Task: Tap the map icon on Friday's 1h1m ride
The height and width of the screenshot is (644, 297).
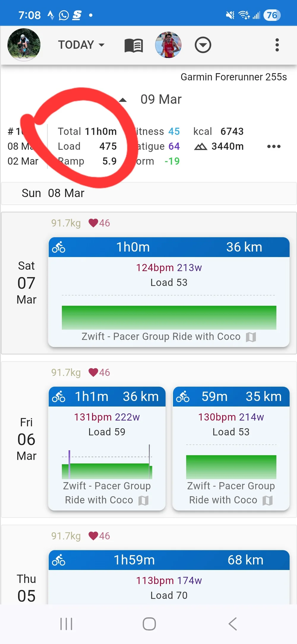Action: point(143,500)
